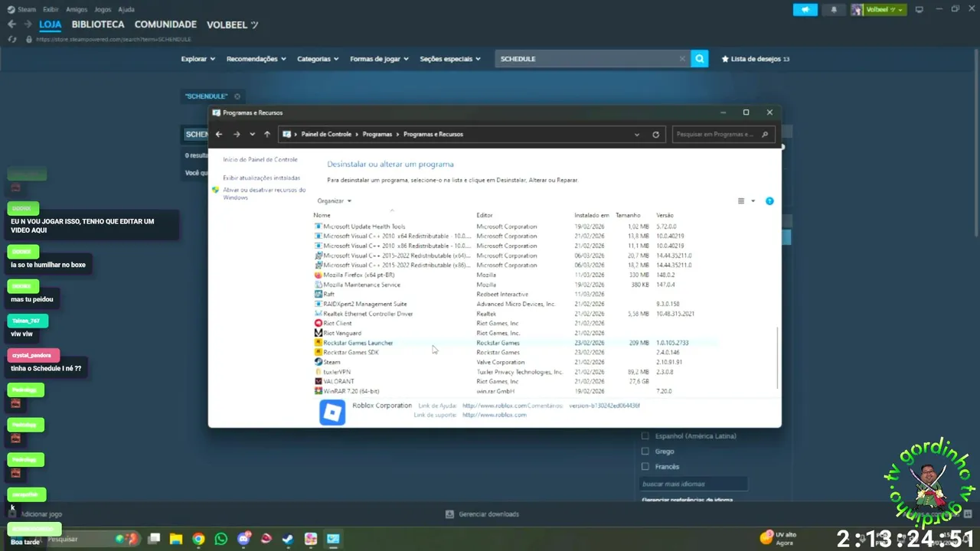Viewport: 980px width, 551px height.
Task: Click the buscar mais idiomas field
Action: click(x=693, y=484)
